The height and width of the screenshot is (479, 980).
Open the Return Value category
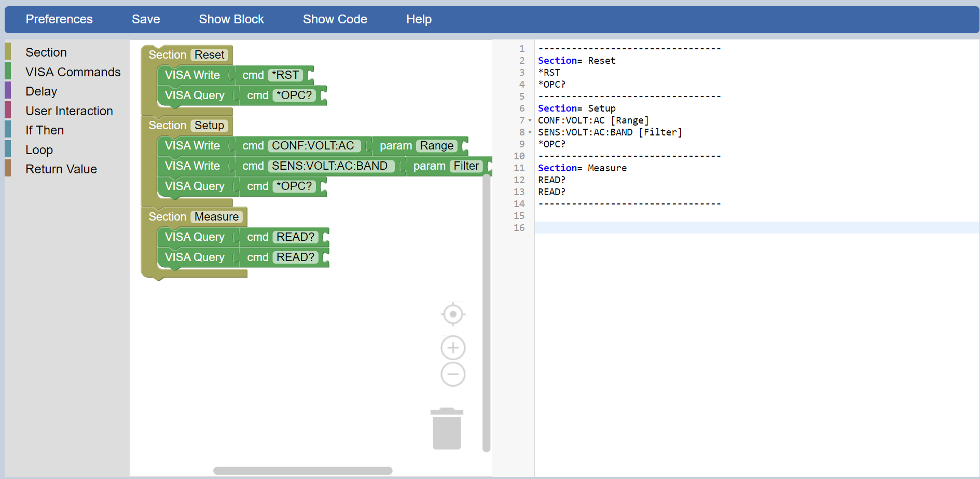[x=61, y=169]
